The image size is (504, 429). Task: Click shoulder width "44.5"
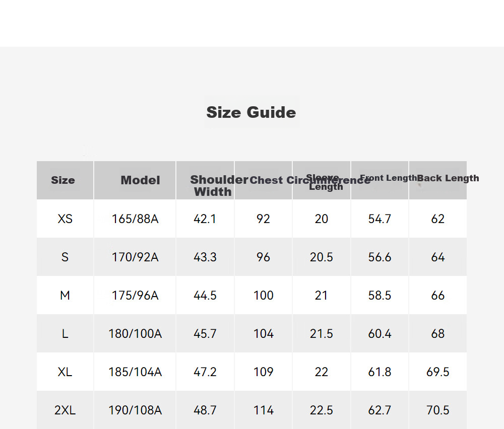(x=205, y=295)
